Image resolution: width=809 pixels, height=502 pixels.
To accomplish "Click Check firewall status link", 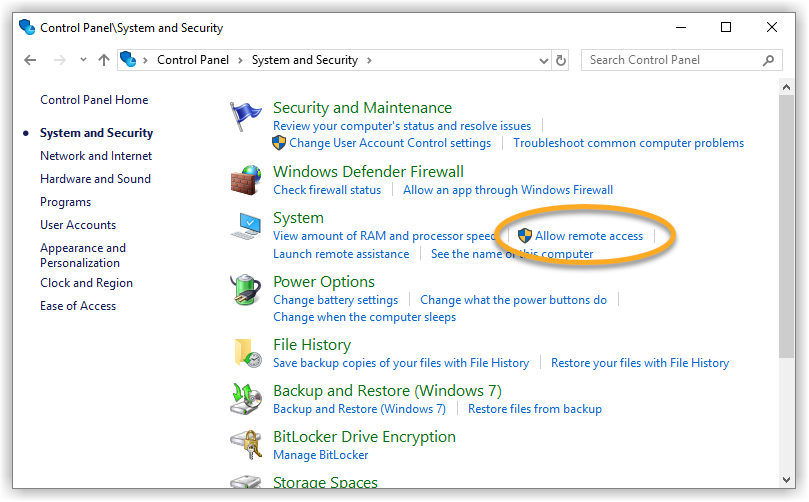I will pyautogui.click(x=327, y=190).
